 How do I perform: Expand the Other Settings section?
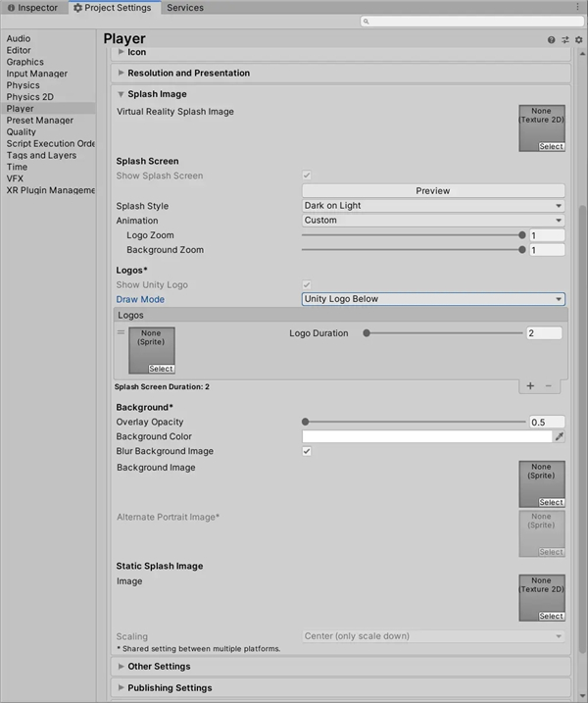coord(159,667)
